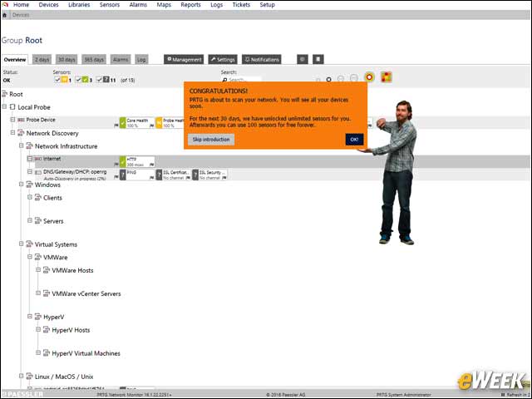Click in the Search input field
This screenshot has height=399, width=532.
(242, 80)
